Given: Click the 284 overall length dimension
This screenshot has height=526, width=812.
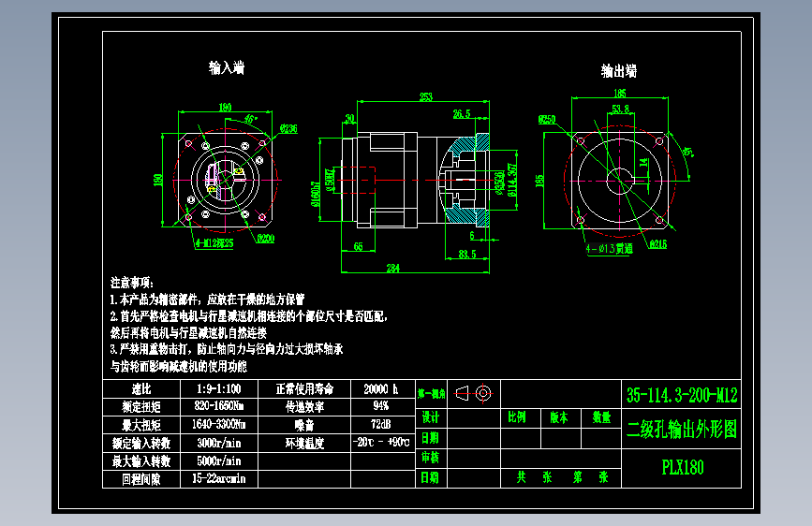Looking at the screenshot, I should [393, 269].
